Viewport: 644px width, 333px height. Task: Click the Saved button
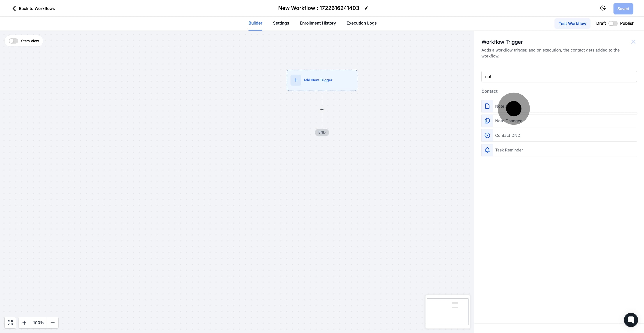tap(623, 8)
